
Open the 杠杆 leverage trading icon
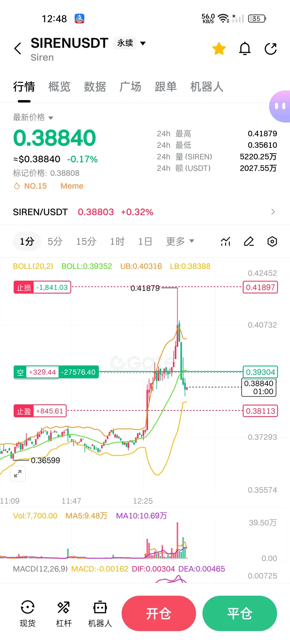64,614
